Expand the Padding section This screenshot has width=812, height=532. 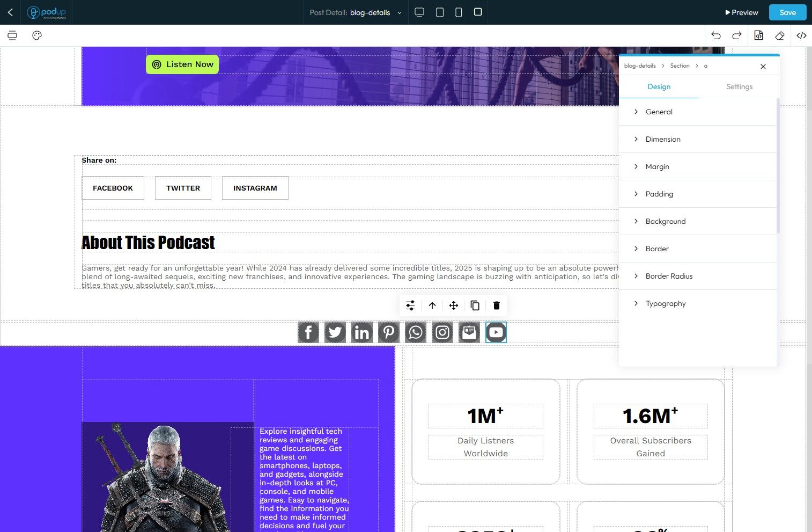click(698, 194)
